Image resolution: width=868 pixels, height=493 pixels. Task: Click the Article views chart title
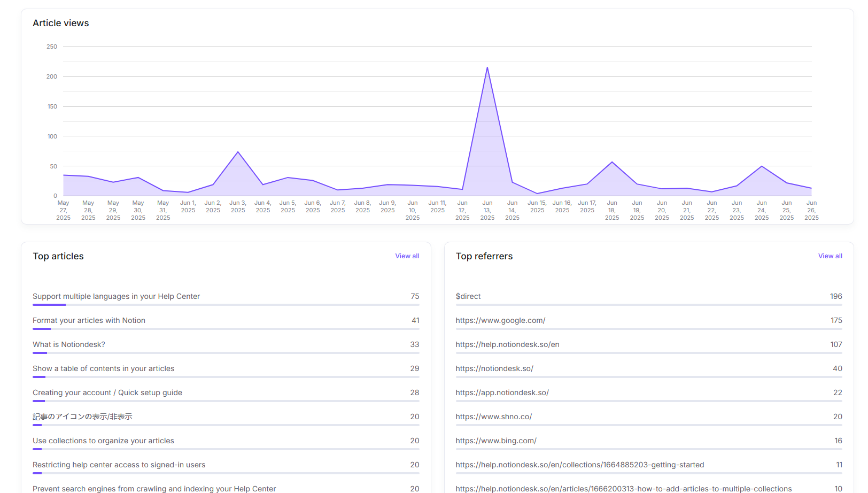click(61, 23)
